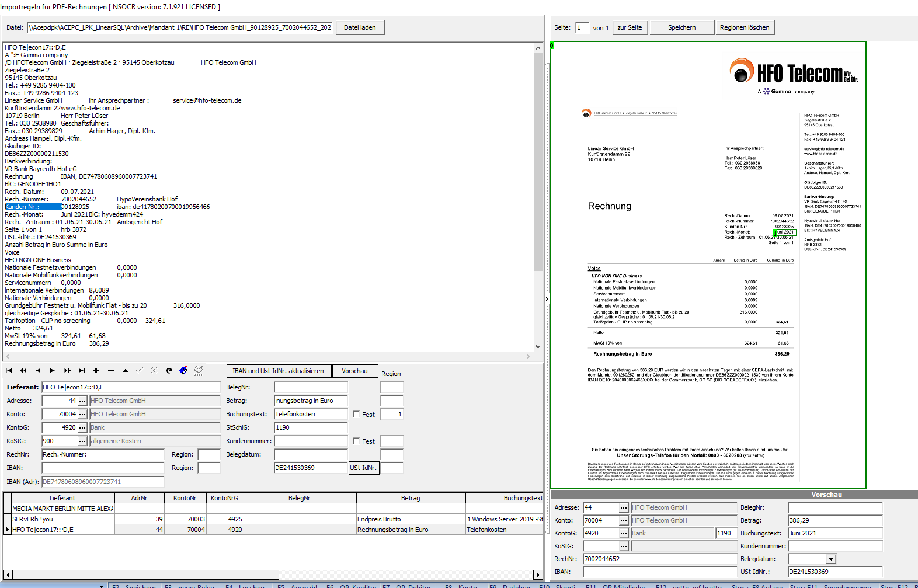This screenshot has height=588, width=918.
Task: Click the Datei laden button
Action: (x=360, y=27)
